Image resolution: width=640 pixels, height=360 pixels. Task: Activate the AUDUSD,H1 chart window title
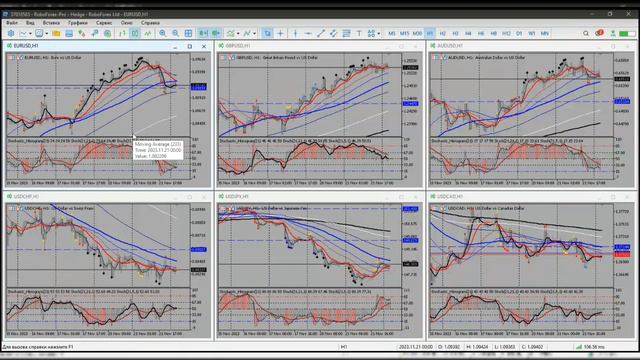coord(450,46)
